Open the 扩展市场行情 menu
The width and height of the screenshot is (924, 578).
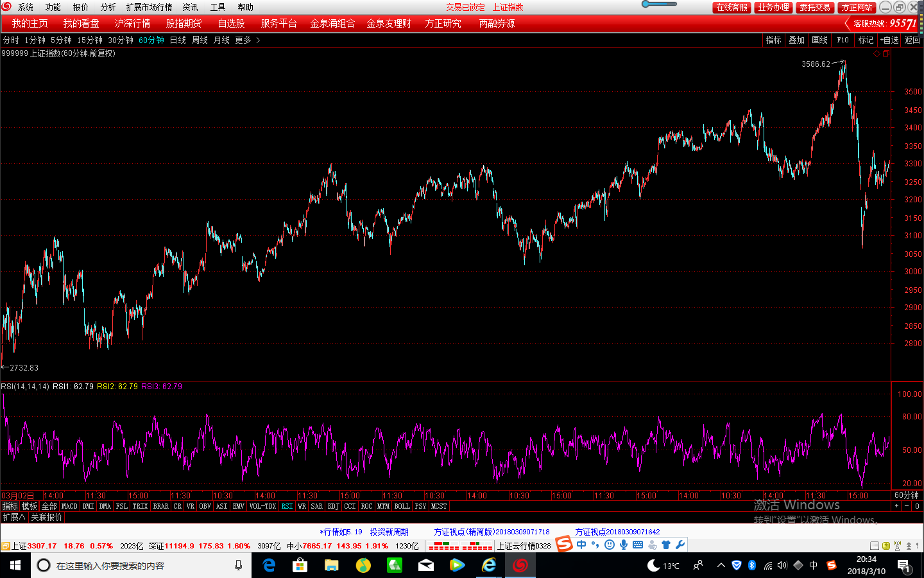point(149,7)
